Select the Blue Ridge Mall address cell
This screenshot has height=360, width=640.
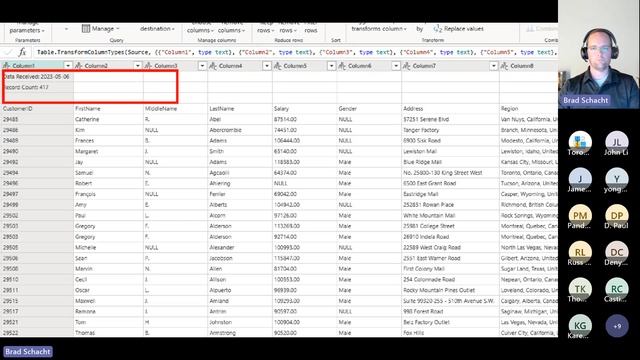coord(450,162)
